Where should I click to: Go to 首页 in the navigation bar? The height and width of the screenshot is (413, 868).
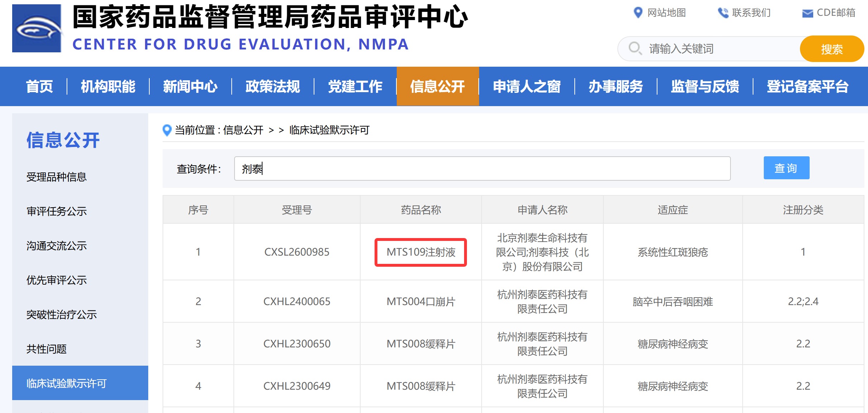(39, 86)
